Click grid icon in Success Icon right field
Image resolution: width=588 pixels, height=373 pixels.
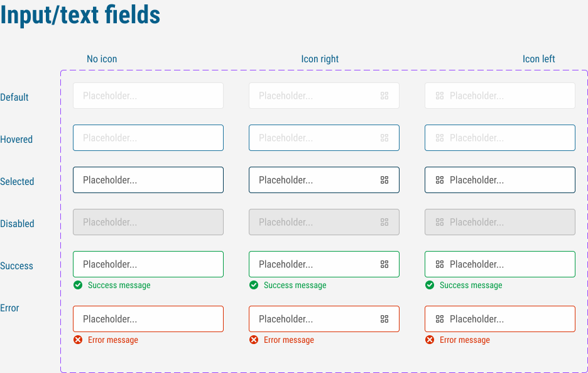point(384,264)
